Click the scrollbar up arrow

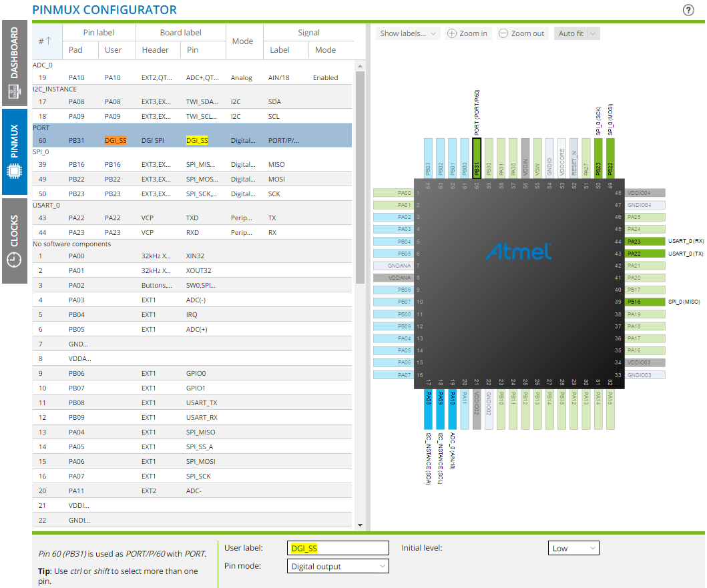point(360,66)
